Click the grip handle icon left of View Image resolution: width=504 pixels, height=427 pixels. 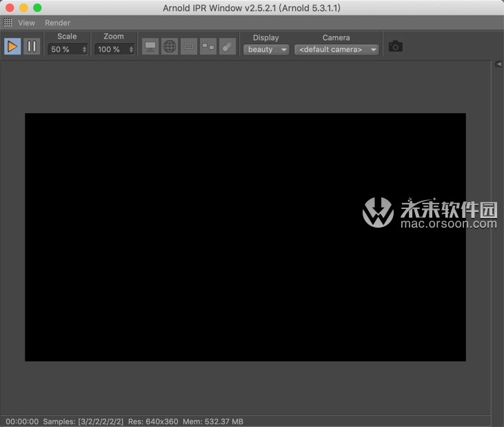pos(8,23)
